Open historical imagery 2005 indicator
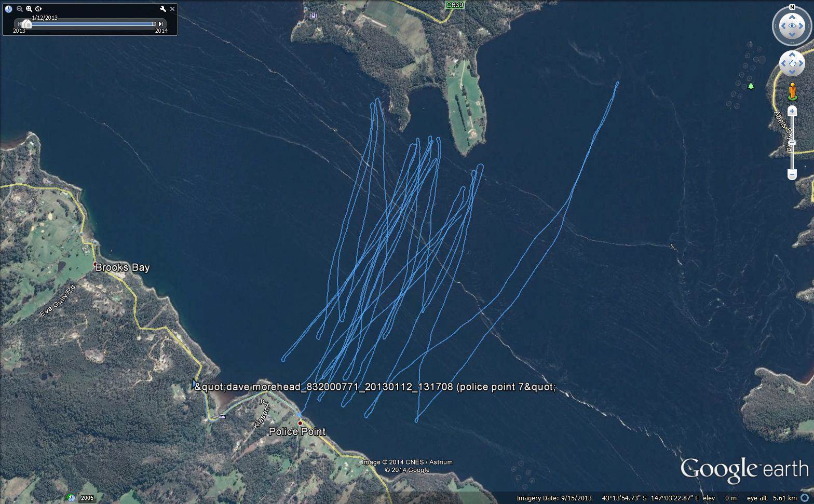The height and width of the screenshot is (504, 814). 83,498
